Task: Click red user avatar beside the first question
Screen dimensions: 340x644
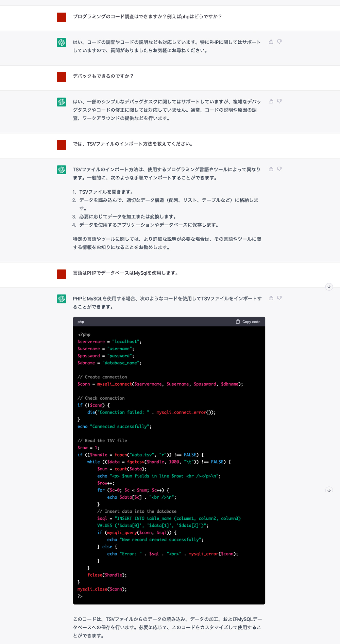Action: (x=62, y=17)
